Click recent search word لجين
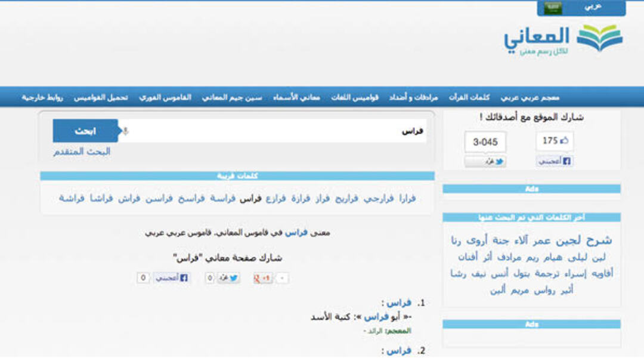 (568, 240)
